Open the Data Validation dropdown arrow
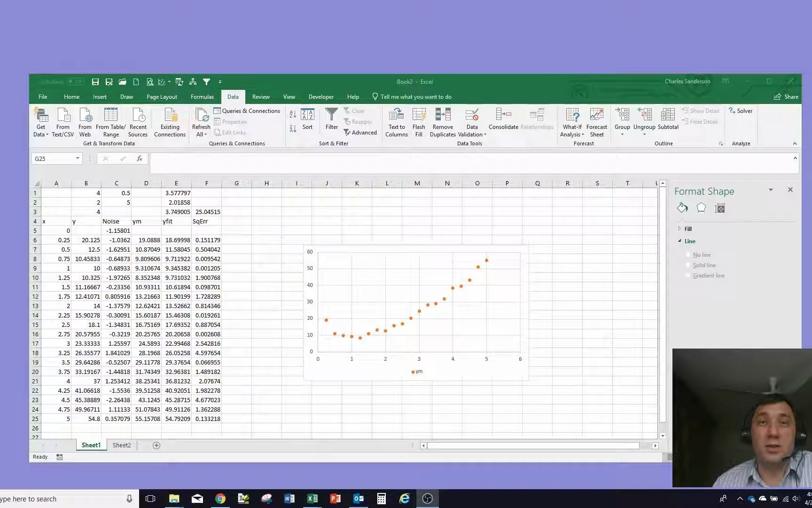Viewport: 812px width, 508px height. 485,134
